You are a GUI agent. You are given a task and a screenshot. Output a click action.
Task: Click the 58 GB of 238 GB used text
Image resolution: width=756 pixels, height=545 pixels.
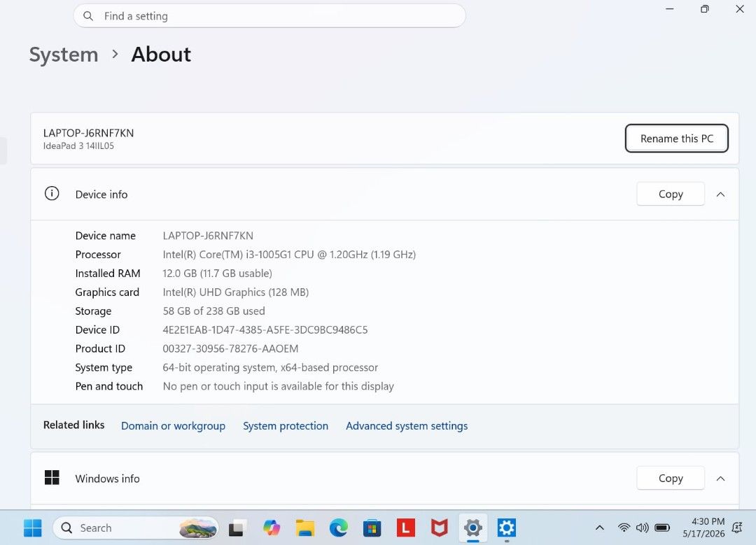coord(213,311)
